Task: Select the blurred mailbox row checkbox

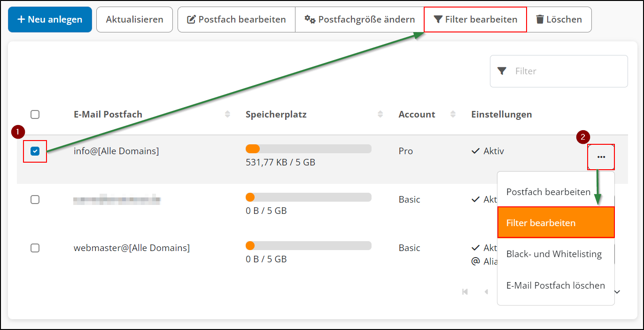Action: 35,199
